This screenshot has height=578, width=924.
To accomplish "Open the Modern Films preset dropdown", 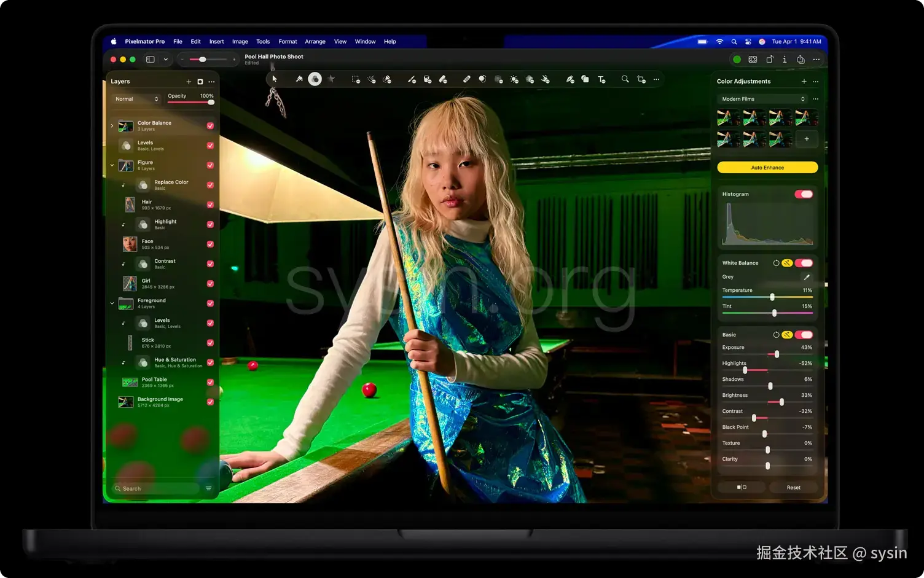I will tap(762, 98).
